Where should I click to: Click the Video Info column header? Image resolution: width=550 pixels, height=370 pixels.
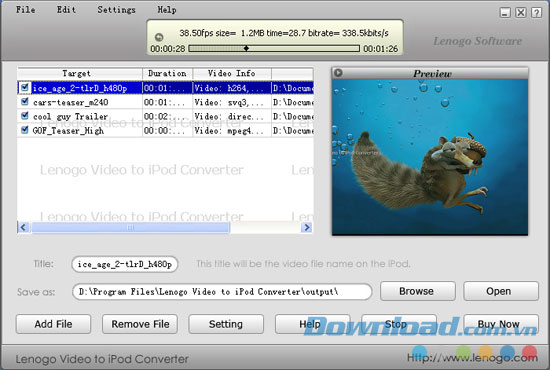coord(232,73)
